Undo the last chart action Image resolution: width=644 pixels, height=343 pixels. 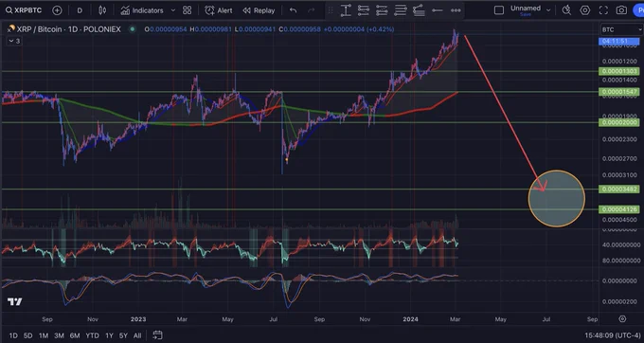pyautogui.click(x=293, y=10)
